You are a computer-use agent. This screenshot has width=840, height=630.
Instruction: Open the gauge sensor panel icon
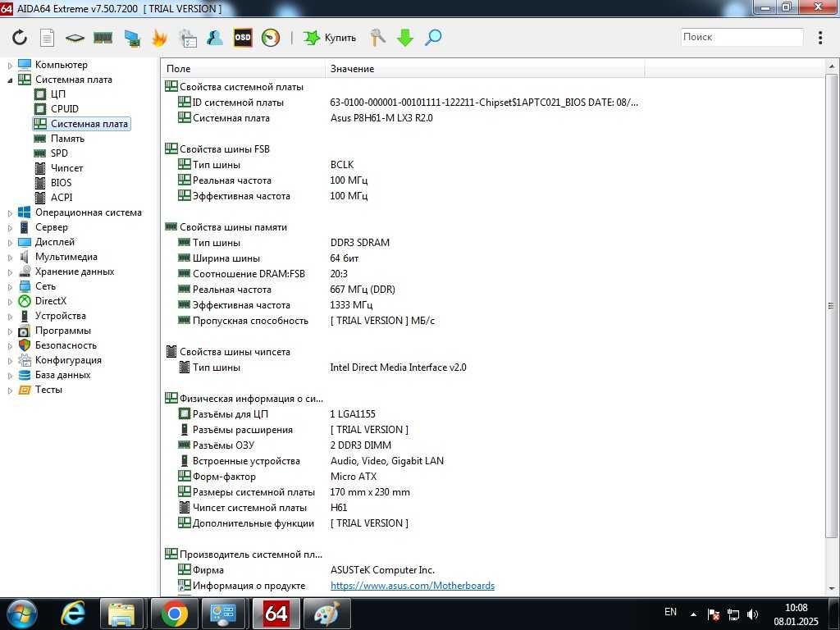[x=271, y=38]
